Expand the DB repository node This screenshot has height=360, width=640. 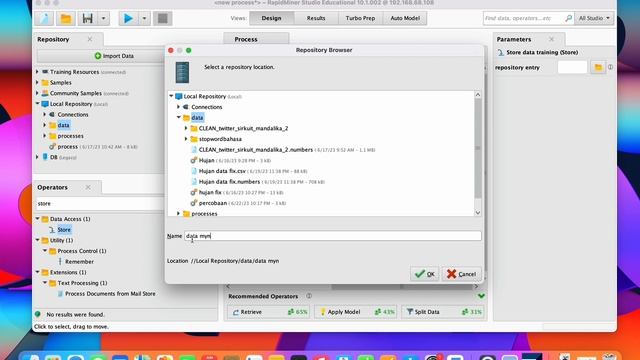38,157
